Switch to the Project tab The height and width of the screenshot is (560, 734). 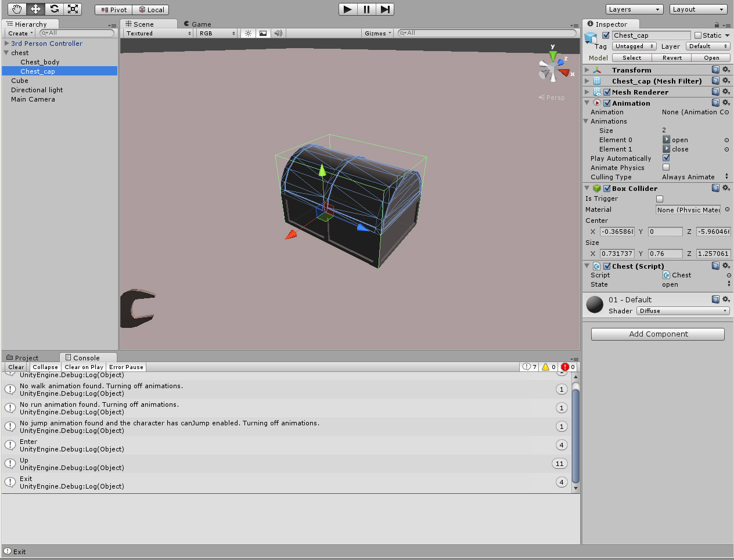[x=23, y=357]
